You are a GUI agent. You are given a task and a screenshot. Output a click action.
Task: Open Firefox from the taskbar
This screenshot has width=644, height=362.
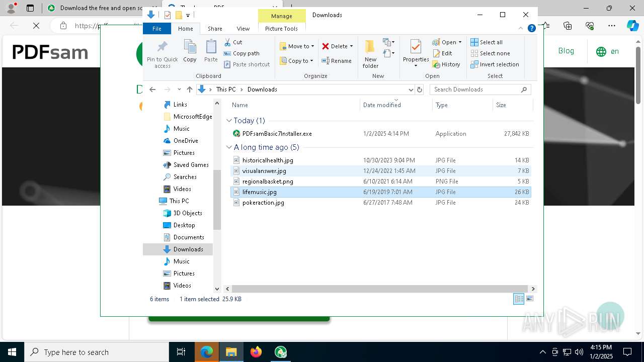click(x=256, y=352)
